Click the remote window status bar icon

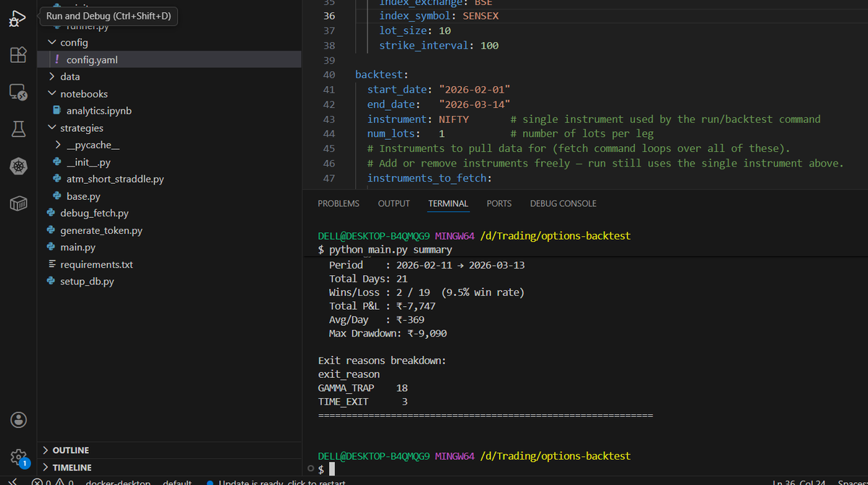coord(12,481)
